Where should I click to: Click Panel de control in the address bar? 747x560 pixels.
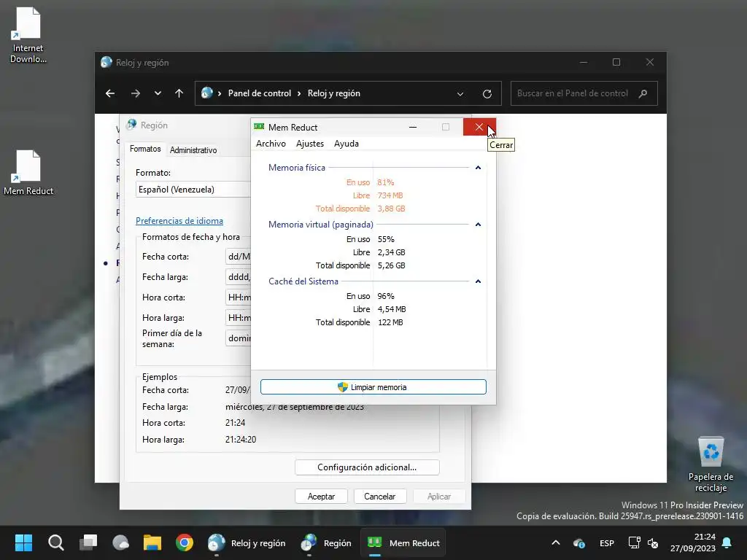259,93
